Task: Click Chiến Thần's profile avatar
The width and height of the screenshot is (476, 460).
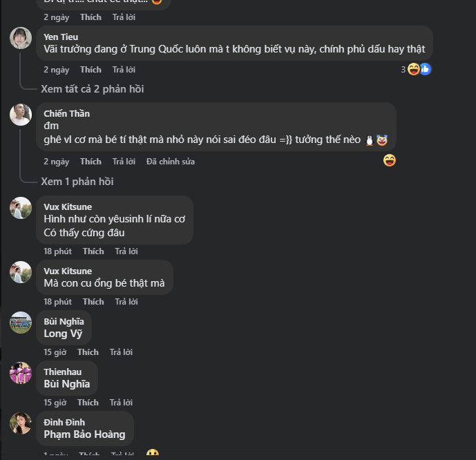Action: tap(21, 115)
